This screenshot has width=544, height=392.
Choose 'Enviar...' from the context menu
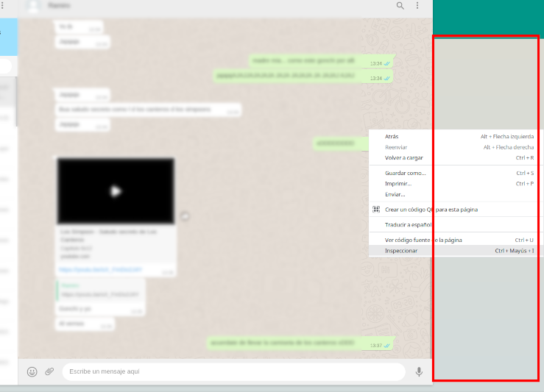point(395,194)
